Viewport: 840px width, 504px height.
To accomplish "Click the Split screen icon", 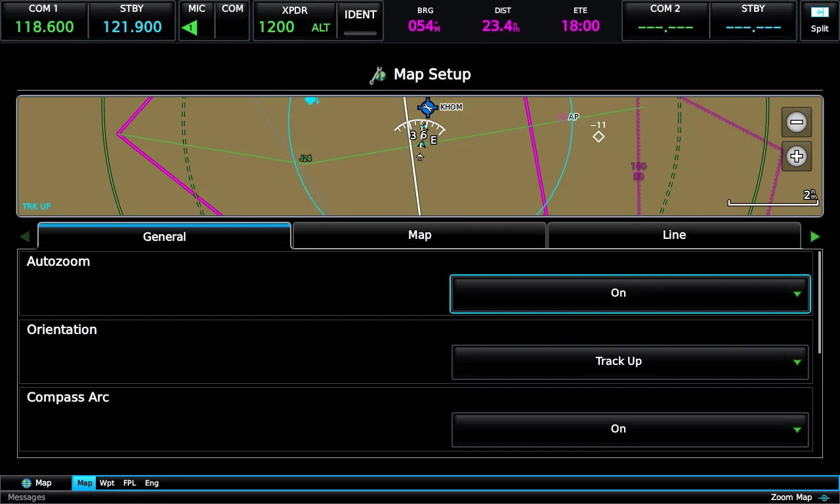I will 820,20.
